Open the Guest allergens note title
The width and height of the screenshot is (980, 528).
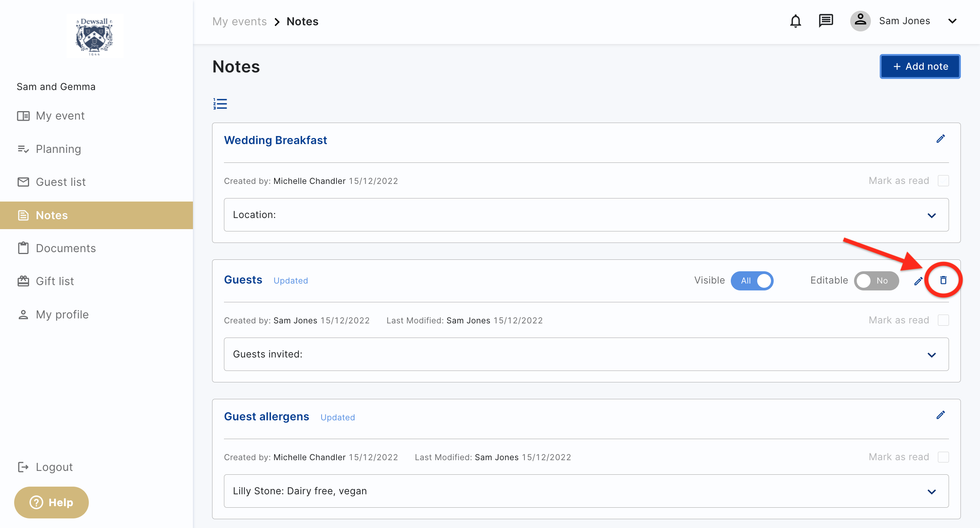[x=266, y=416]
